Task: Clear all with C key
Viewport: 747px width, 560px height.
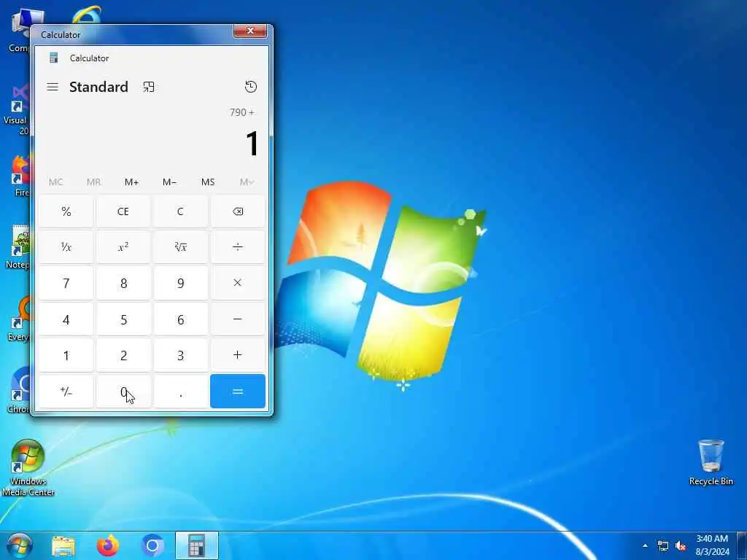Action: point(181,211)
